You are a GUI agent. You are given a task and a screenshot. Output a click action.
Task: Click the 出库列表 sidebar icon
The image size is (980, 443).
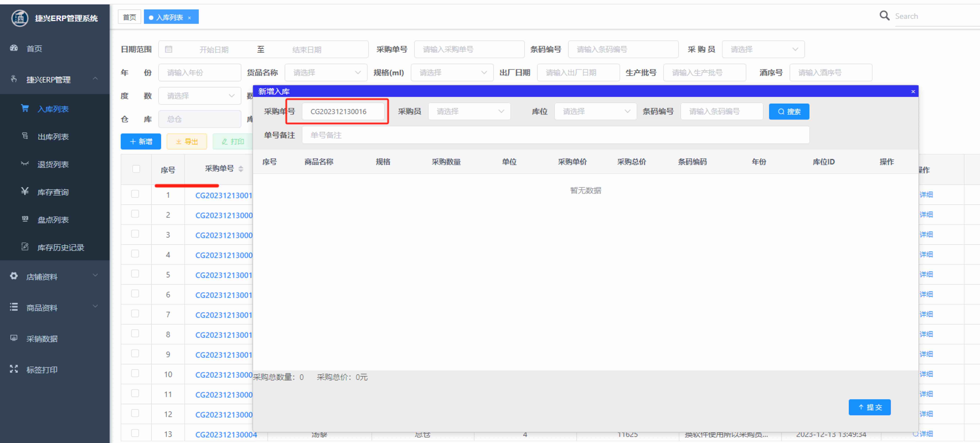coord(25,136)
